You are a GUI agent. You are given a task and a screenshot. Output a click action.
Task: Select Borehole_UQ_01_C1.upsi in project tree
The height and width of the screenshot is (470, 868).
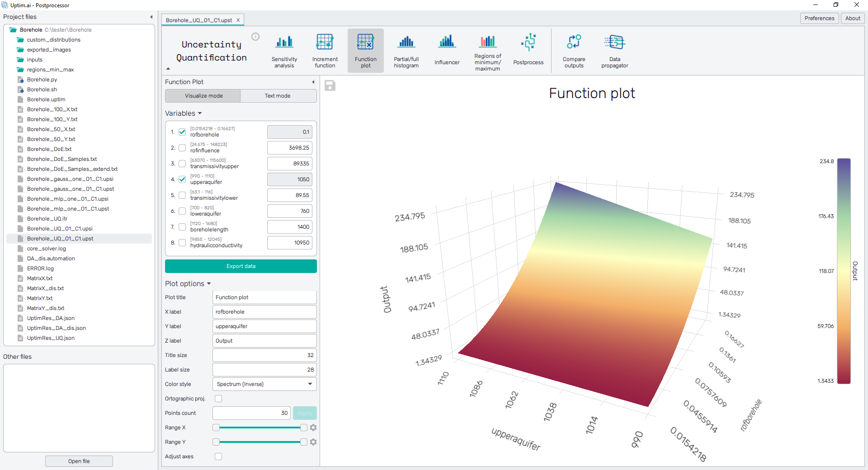[60, 229]
